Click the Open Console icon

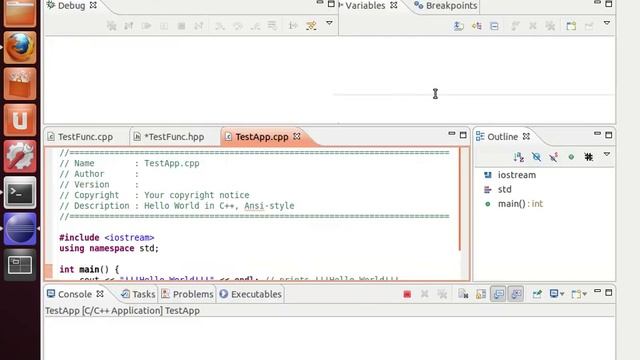click(576, 294)
